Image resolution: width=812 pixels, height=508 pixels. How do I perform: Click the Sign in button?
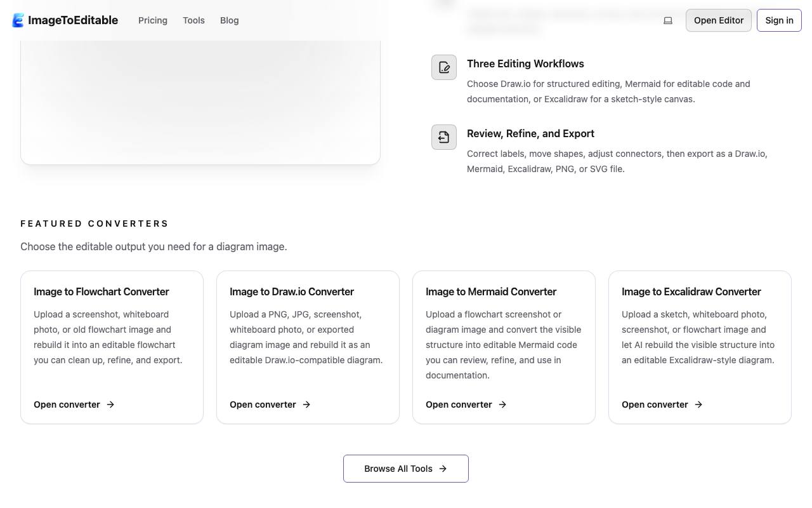[x=779, y=20]
